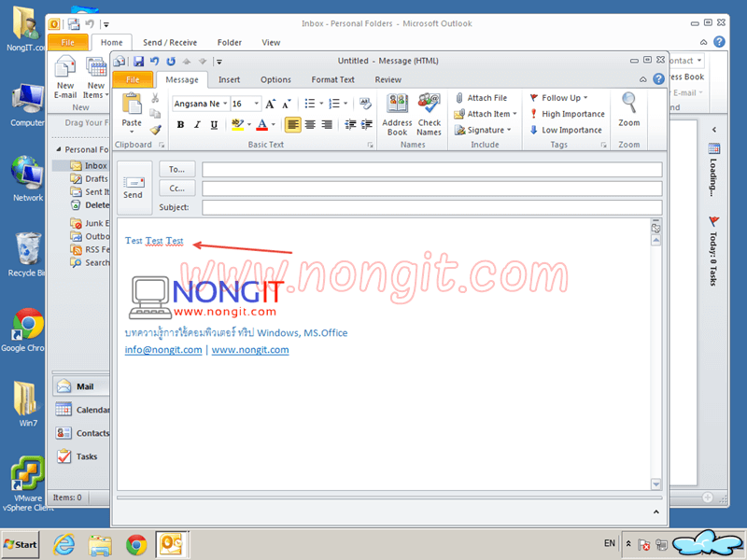Viewport: 747px width, 560px height.
Task: Click the Clear Formatting icon
Action: point(365,104)
